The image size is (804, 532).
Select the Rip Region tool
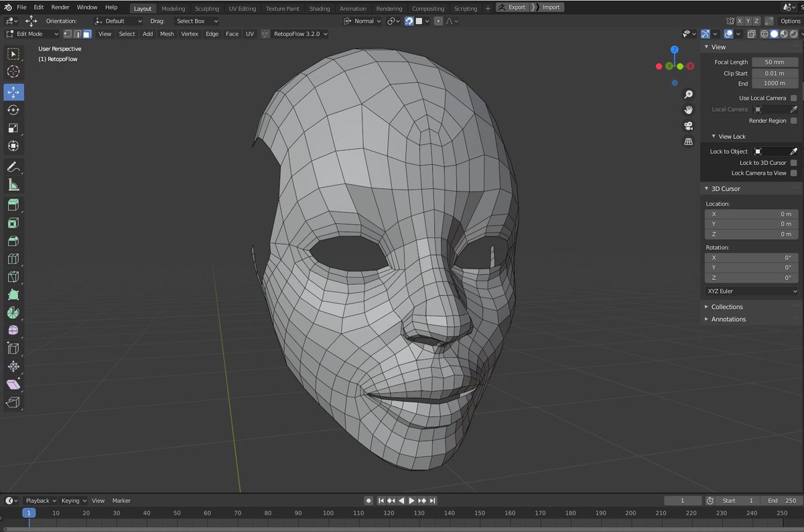13,403
